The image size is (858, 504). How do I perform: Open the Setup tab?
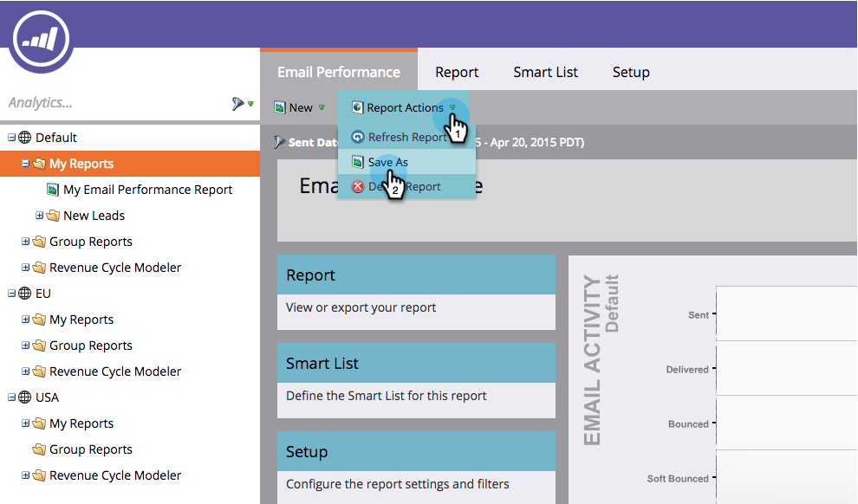pyautogui.click(x=631, y=72)
